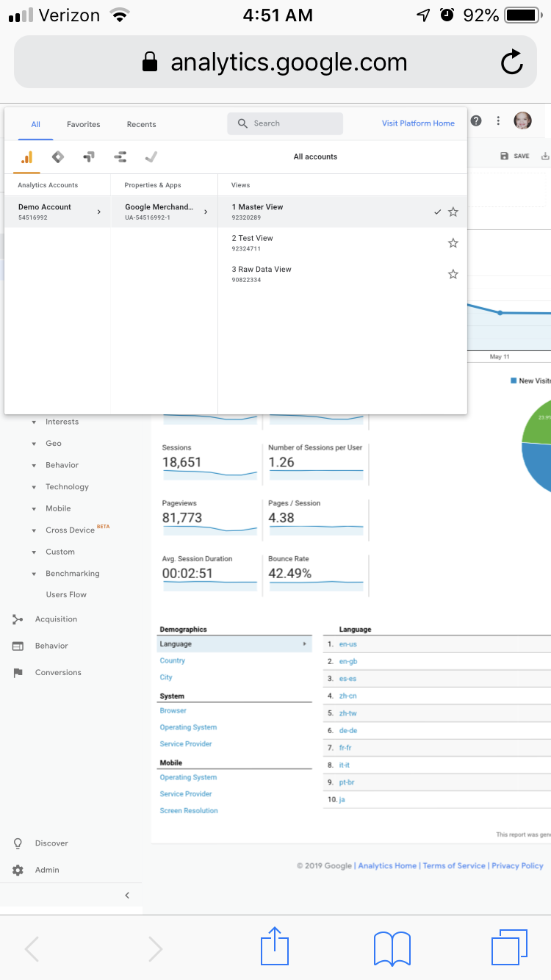Select the Optimize product icon

(x=89, y=156)
